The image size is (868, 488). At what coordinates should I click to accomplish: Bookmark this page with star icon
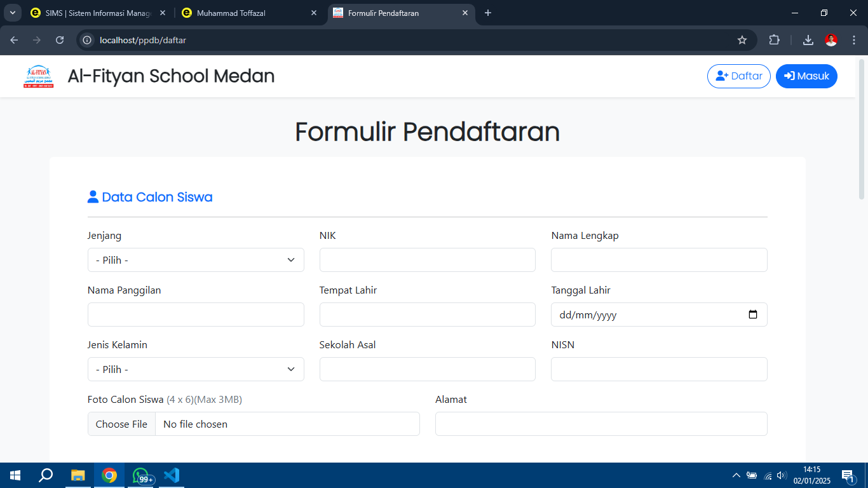tap(742, 40)
